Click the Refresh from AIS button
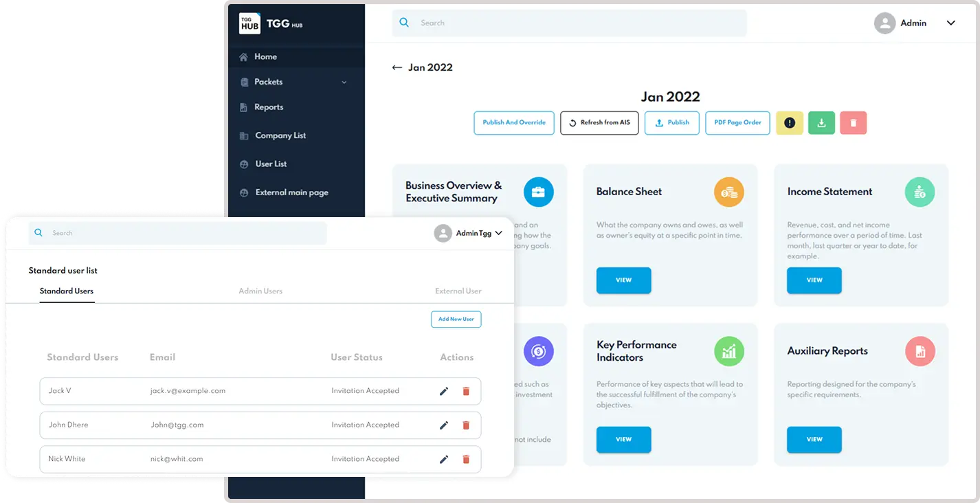Screen dimensions: 980x503 point(599,123)
